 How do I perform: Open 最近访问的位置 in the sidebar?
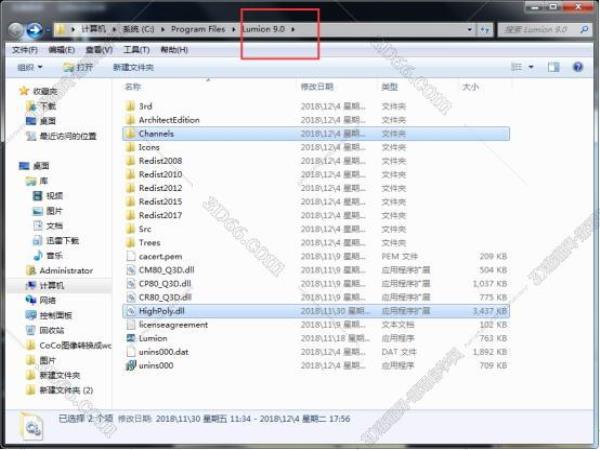[68, 136]
